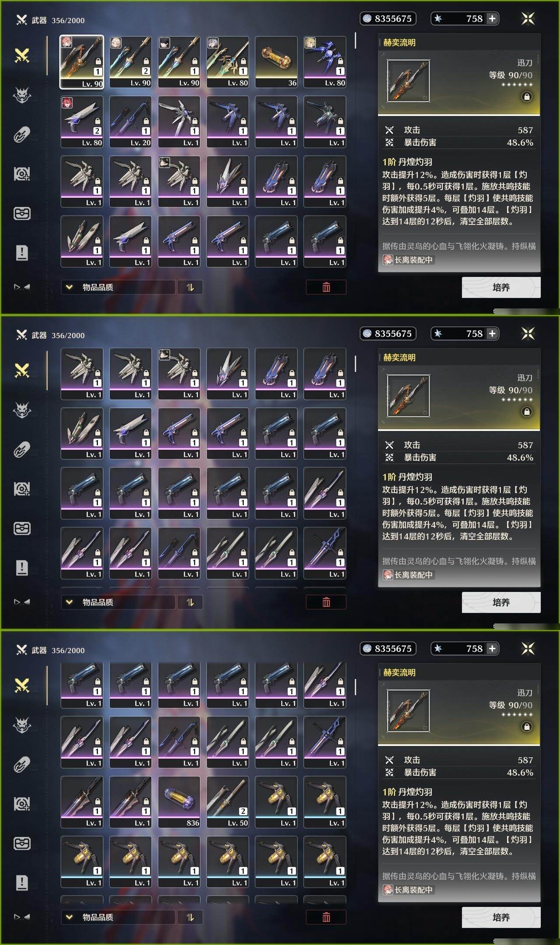Open the camera-like resource tab in top sidebar
Screen dimensions: 560x945
(22, 174)
